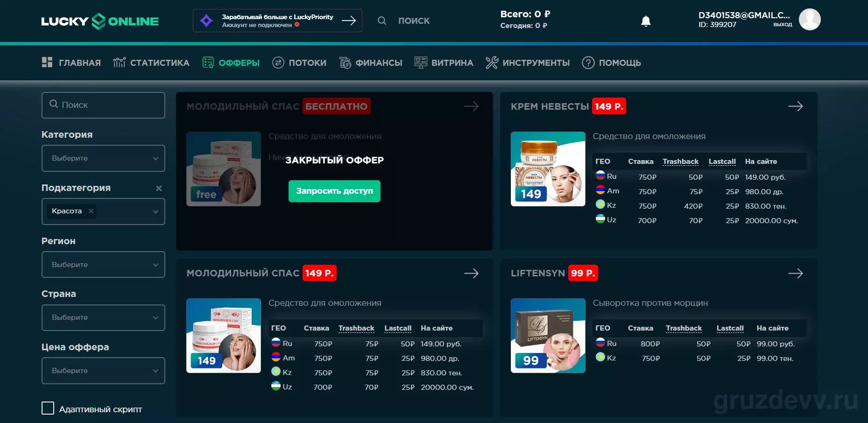Open the free Молодильный Спас thumbnail

(224, 169)
